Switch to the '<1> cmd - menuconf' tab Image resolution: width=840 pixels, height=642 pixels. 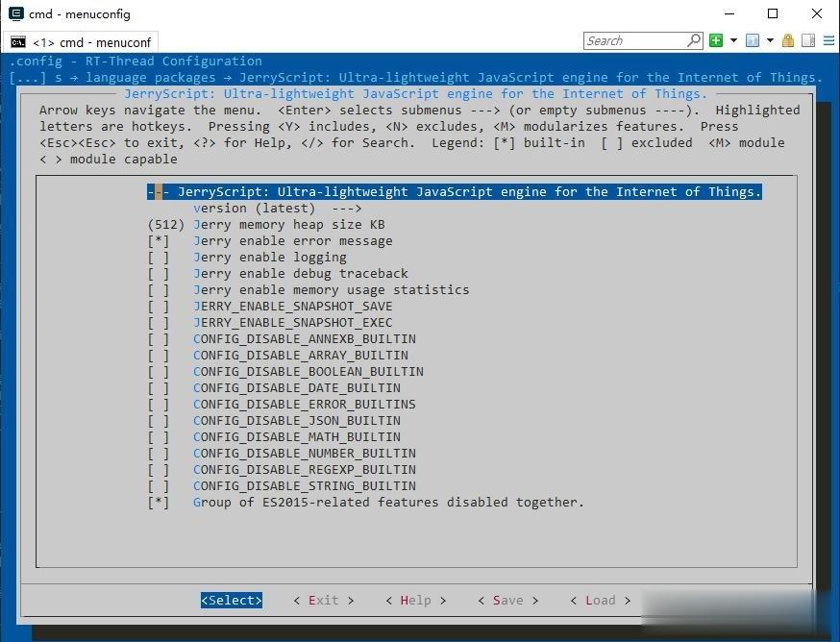coord(82,42)
